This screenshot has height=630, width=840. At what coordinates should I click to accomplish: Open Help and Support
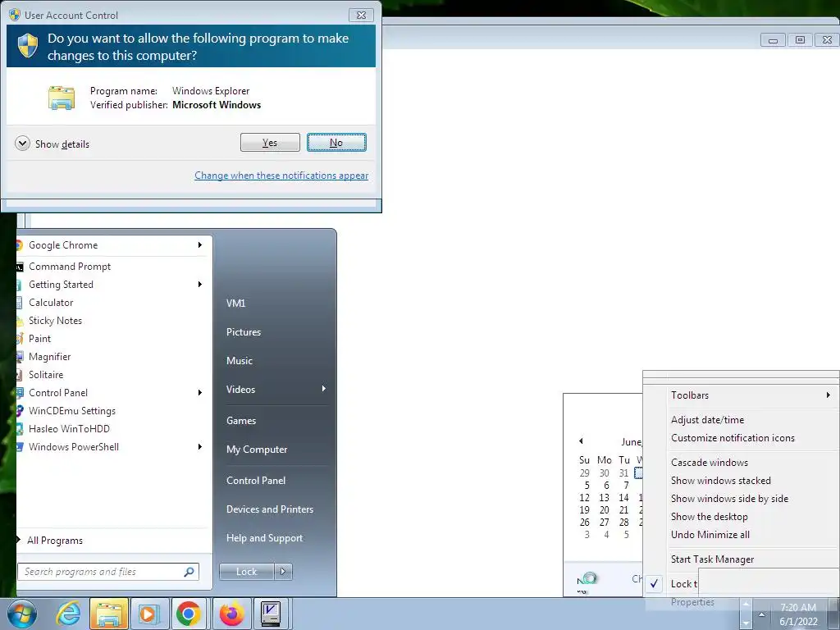[264, 538]
